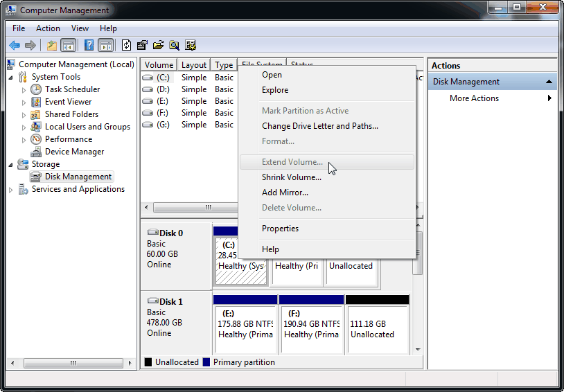Viewport: 564px width, 392px height.
Task: Select Explore in the context menu
Action: (x=275, y=90)
